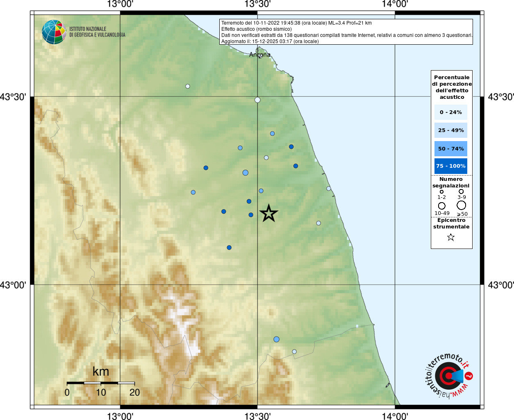Click the INGV globe logo

[54, 32]
